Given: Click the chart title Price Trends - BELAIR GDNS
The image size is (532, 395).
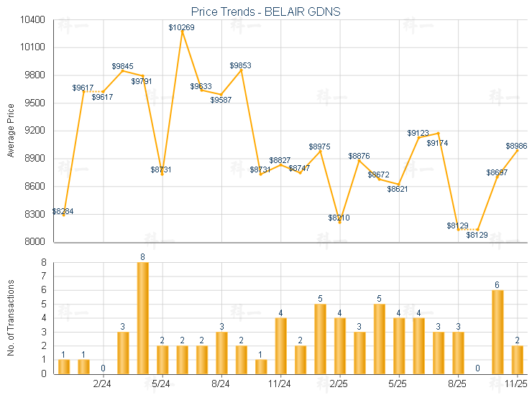Looking at the screenshot, I should [266, 11].
